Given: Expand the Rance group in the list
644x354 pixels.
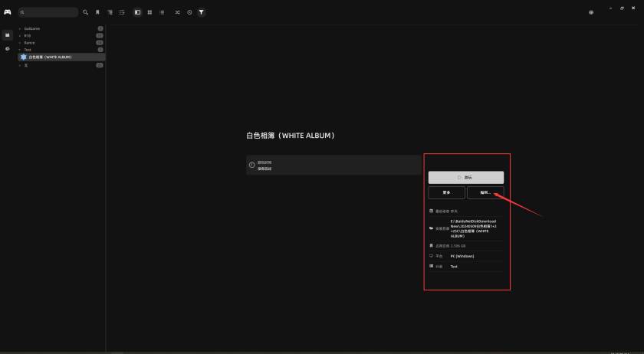Looking at the screenshot, I should point(20,43).
